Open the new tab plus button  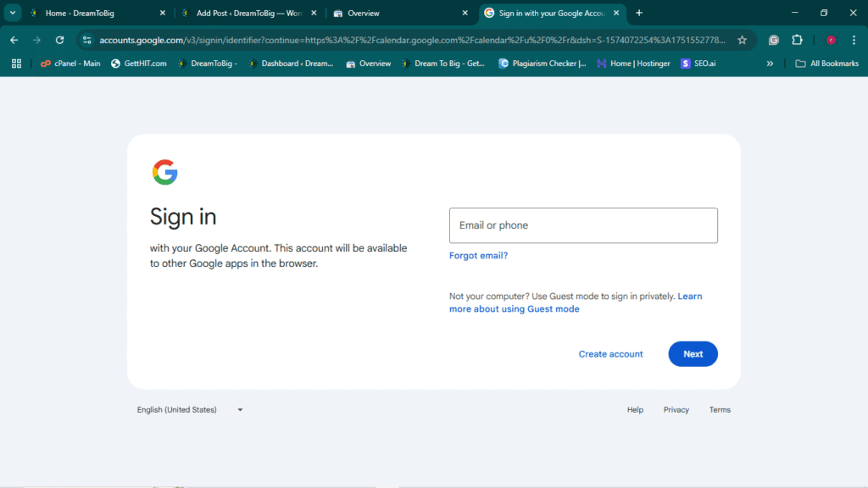639,13
